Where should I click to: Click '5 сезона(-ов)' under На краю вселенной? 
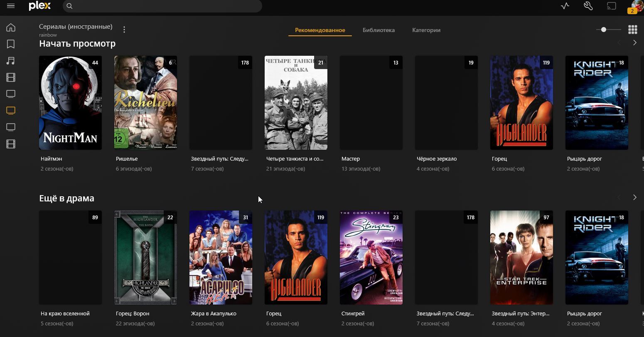(57, 324)
